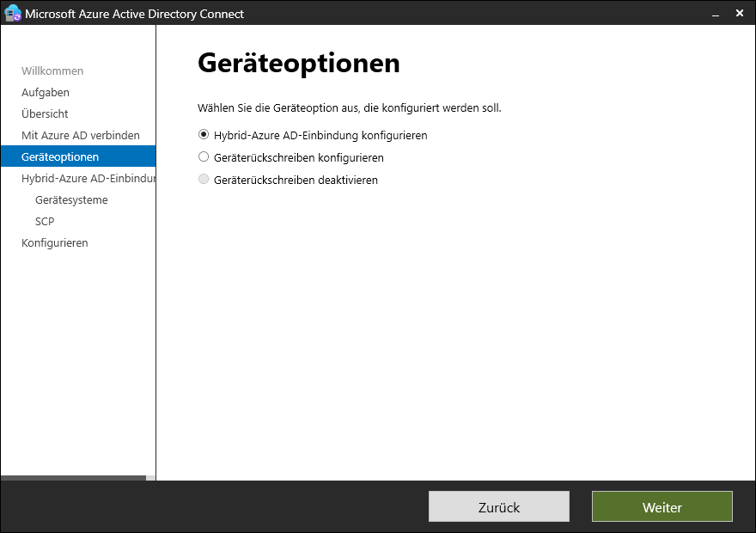756x533 pixels.
Task: Select Übersicht in the navigation list
Action: [45, 113]
